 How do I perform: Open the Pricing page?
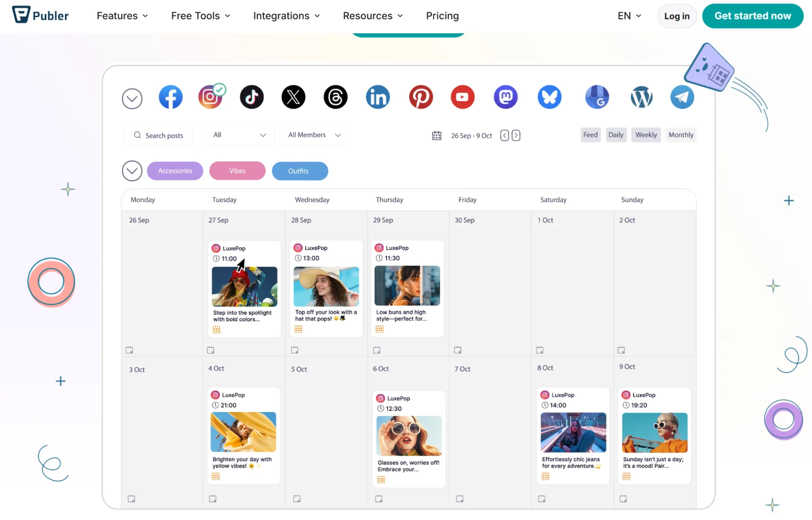442,16
